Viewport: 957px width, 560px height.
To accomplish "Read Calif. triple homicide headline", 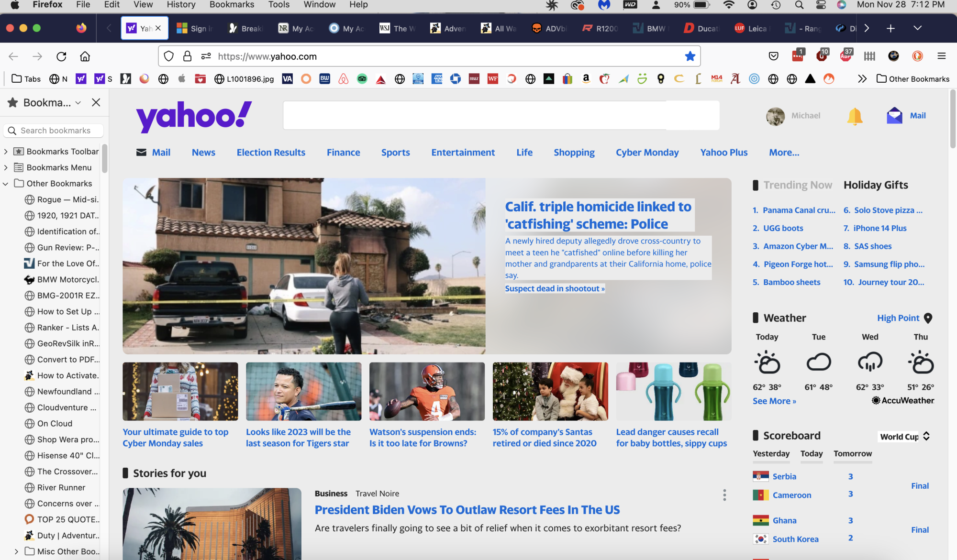I will pos(599,215).
